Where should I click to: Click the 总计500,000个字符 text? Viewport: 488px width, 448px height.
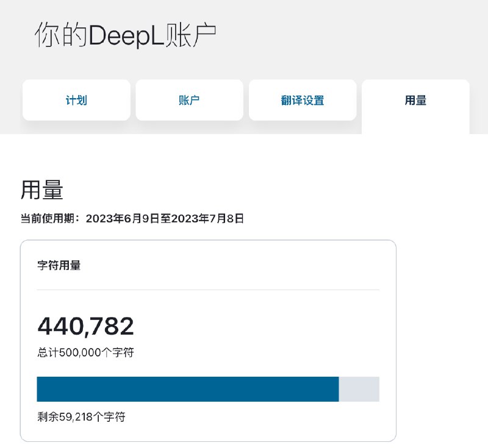tap(85, 352)
